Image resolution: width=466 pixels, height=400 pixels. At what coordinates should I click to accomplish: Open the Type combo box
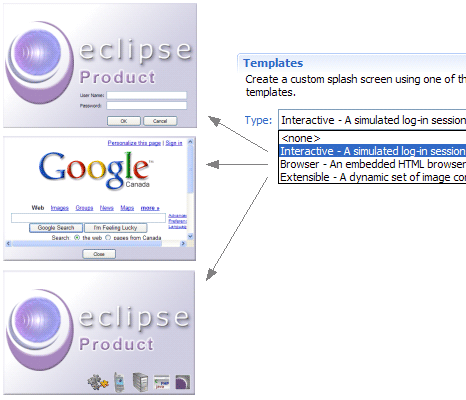pyautogui.click(x=372, y=120)
